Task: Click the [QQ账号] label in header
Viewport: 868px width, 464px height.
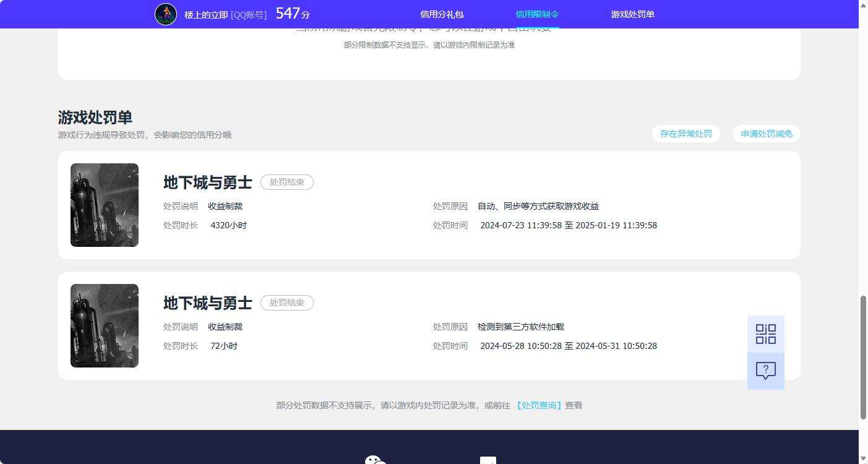Action: pos(249,14)
